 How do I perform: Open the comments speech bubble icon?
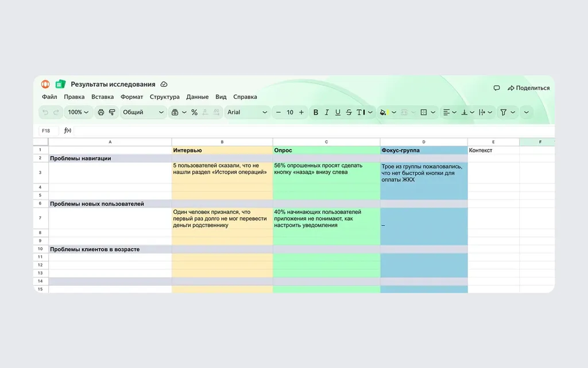click(x=497, y=88)
